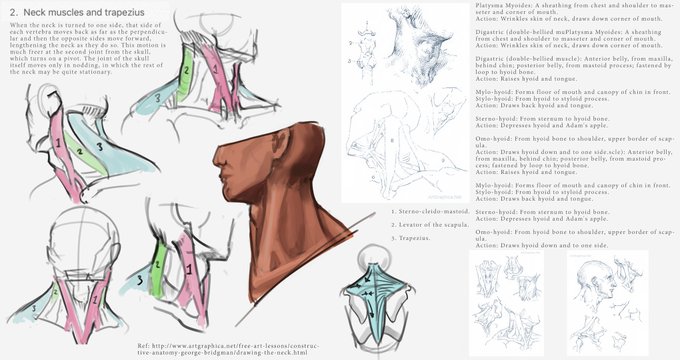
Task: Select the sketch sheet with bald head profile
Action: tap(608, 303)
